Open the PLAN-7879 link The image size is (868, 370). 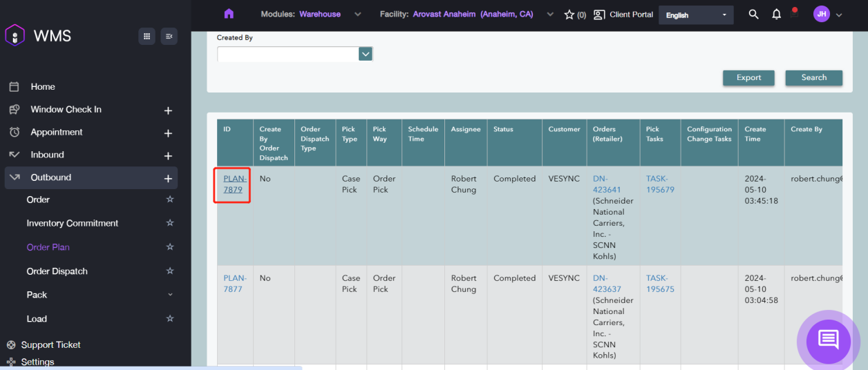(234, 184)
